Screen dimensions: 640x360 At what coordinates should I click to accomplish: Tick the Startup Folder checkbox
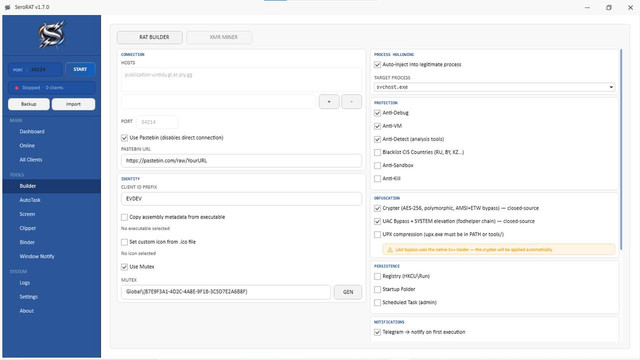click(x=378, y=289)
